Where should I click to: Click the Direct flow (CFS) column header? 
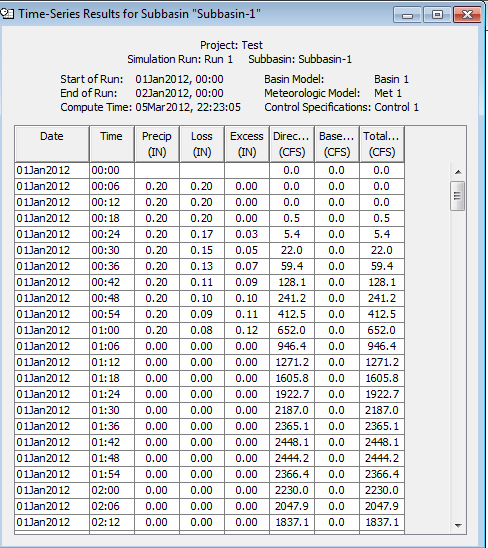[x=292, y=144]
